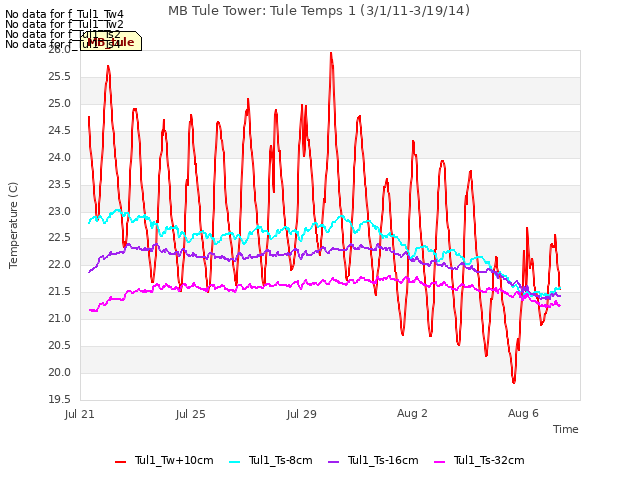The height and width of the screenshot is (480, 640).
Task: Click the purple Tul1_Ts-16cm legend swatch
Action: [x=333, y=462]
